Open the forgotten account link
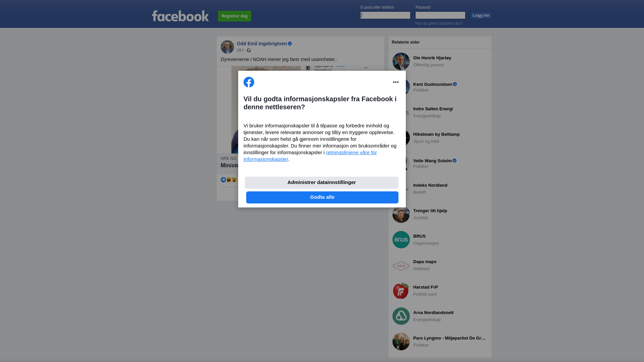644x362 pixels. [439, 23]
